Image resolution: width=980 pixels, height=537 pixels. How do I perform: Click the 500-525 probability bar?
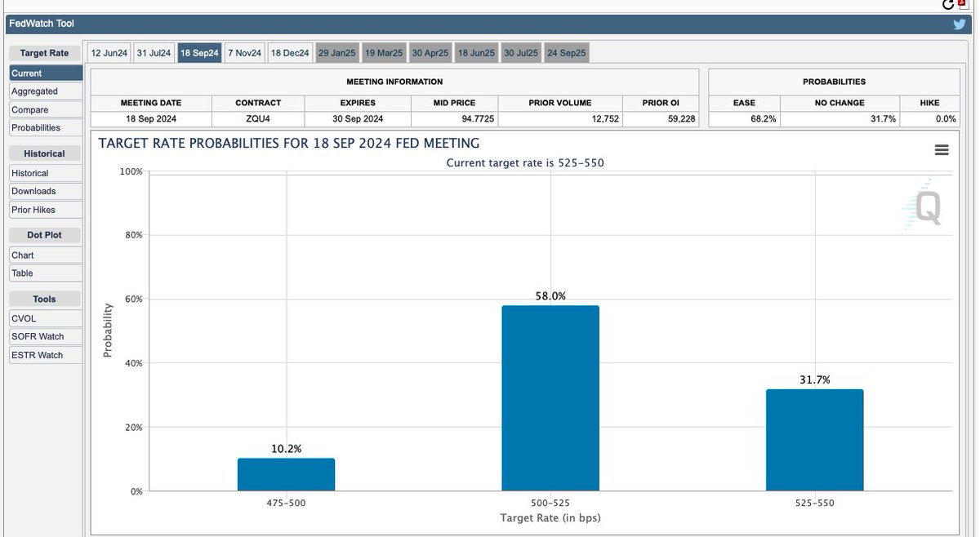(x=550, y=398)
